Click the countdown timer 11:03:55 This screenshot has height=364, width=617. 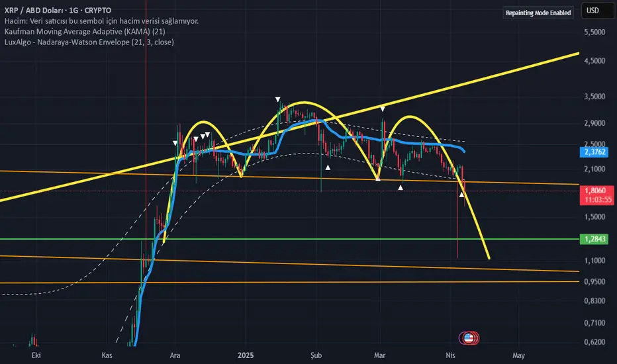point(598,200)
